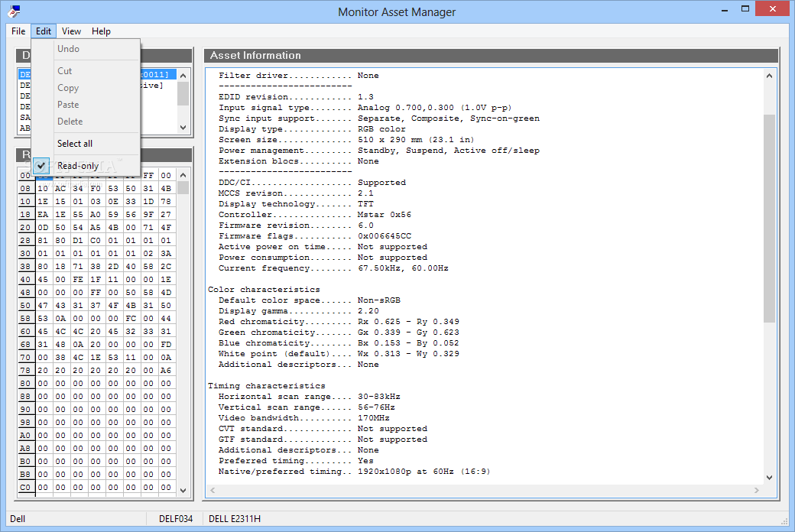Click the hex table scroll-down arrow
795x532 pixels.
pyautogui.click(x=183, y=491)
